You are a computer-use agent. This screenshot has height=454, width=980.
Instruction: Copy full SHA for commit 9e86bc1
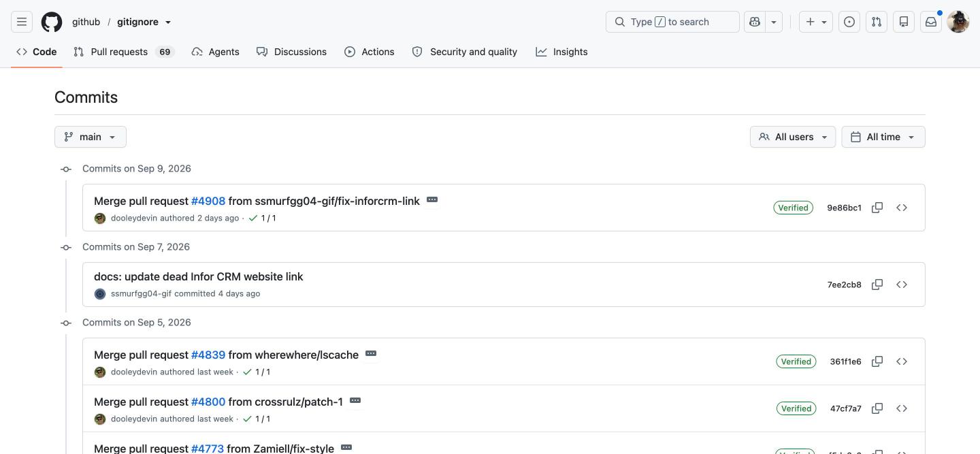(x=877, y=208)
